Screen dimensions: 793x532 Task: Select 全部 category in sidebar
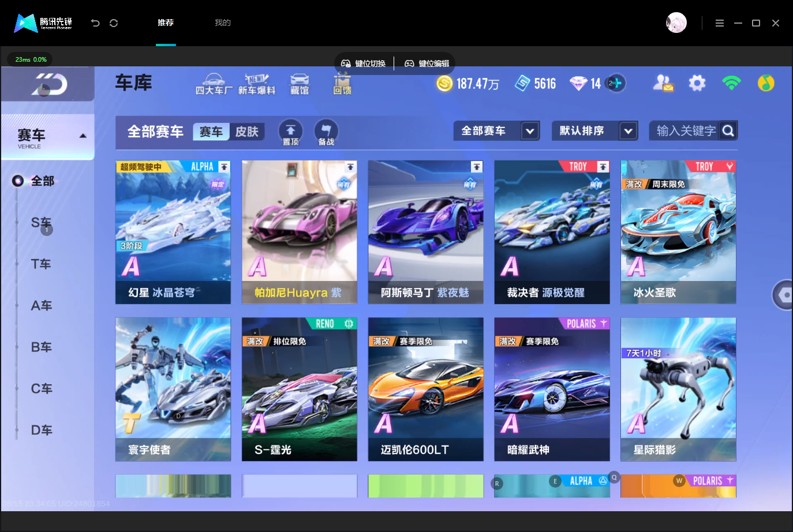point(42,181)
